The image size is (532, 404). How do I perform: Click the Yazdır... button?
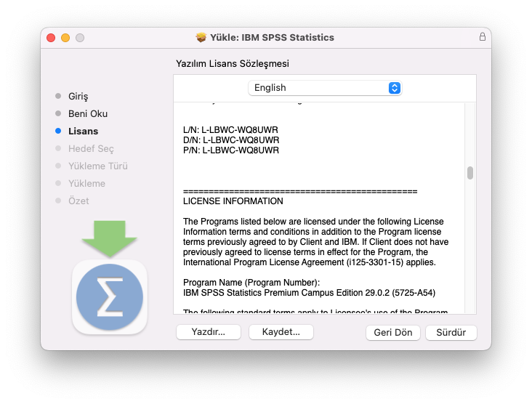point(209,332)
